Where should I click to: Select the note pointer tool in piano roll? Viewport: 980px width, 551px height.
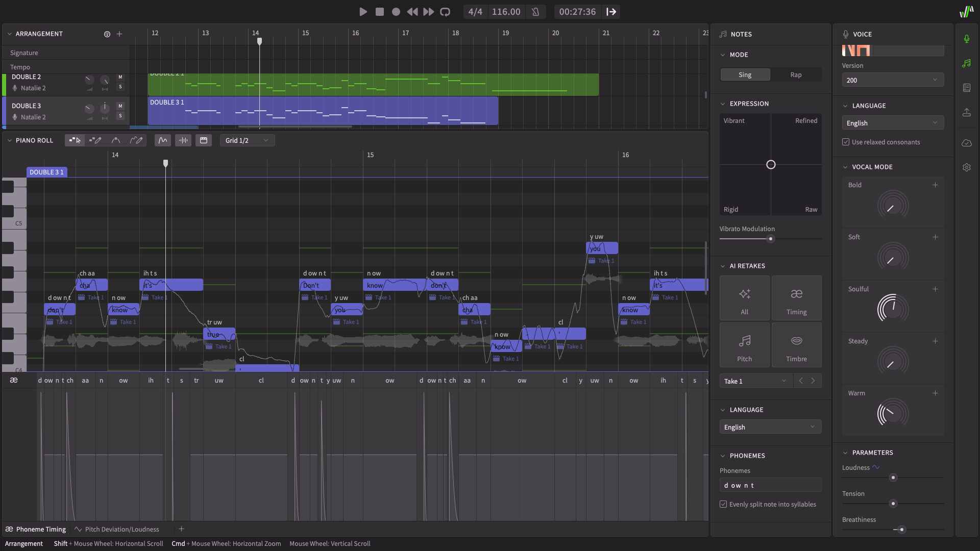tap(74, 140)
